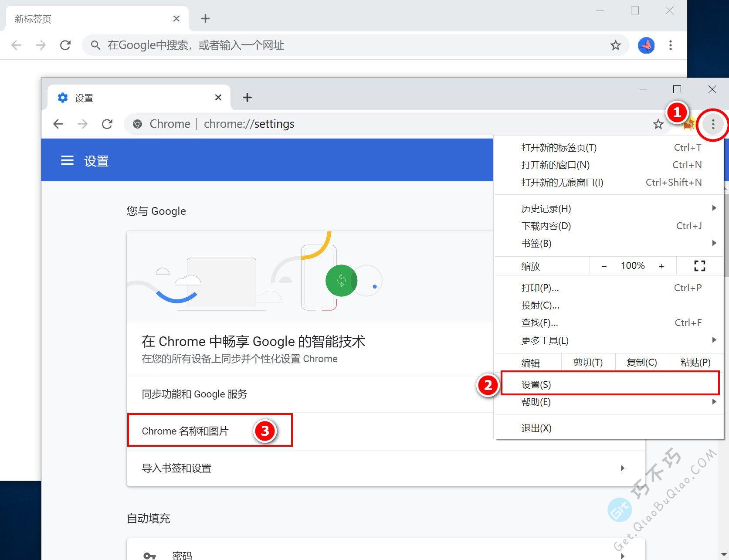
Task: Open profile avatar in background window
Action: (x=646, y=45)
